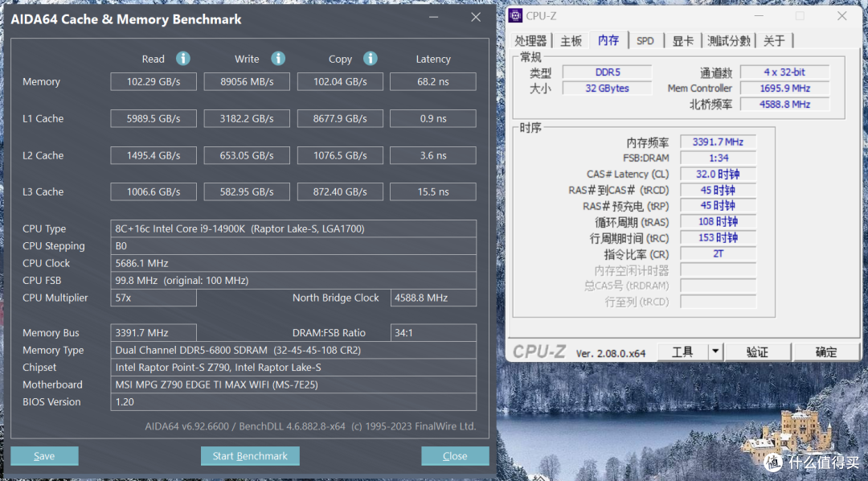Click the L1 Cache Write value 3182.2 GB/s

247,118
